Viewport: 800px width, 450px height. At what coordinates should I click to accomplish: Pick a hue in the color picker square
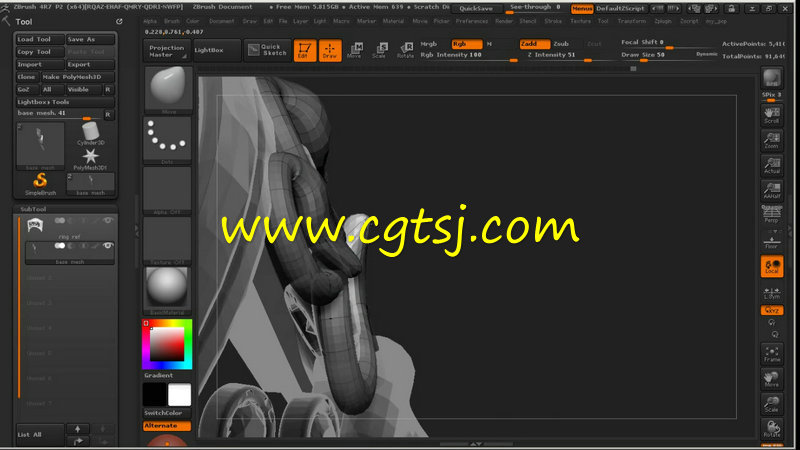click(x=167, y=344)
